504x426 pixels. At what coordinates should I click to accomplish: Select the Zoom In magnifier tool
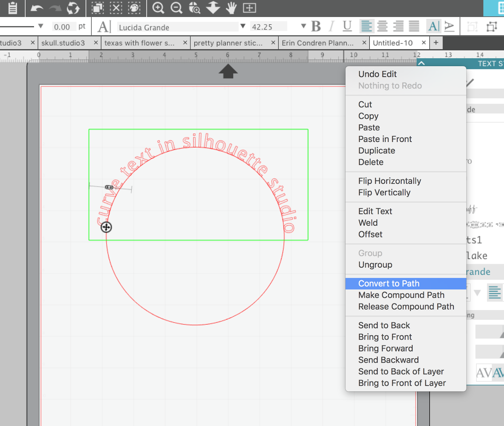tap(158, 8)
